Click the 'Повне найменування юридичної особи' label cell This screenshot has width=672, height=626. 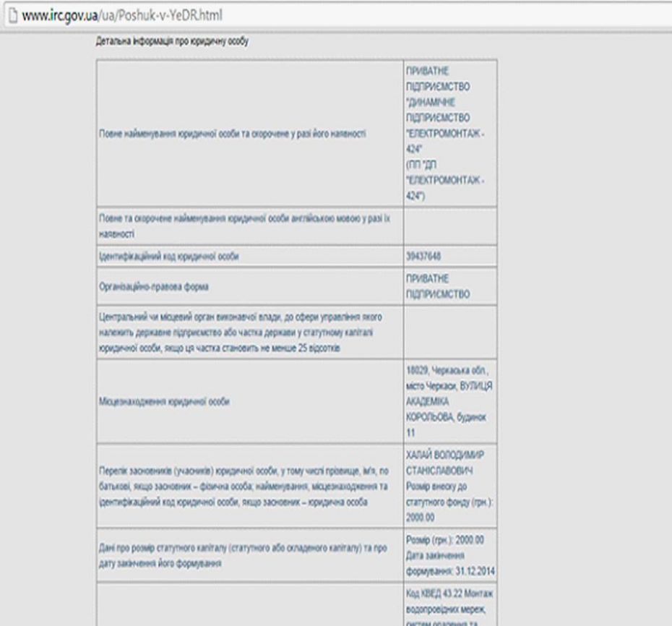pyautogui.click(x=231, y=134)
